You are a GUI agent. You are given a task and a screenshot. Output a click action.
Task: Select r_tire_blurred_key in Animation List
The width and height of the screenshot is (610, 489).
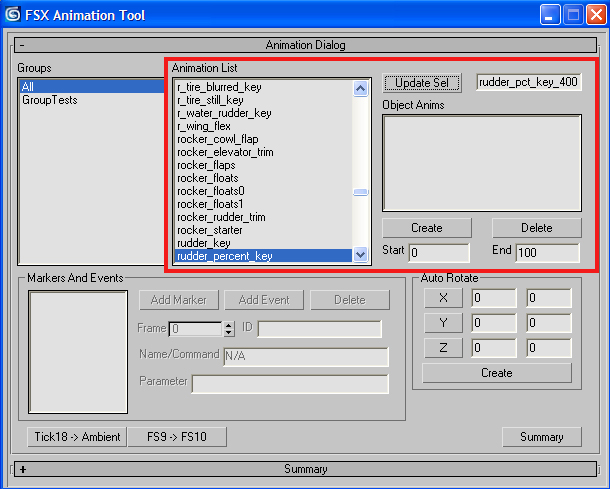coord(264,87)
